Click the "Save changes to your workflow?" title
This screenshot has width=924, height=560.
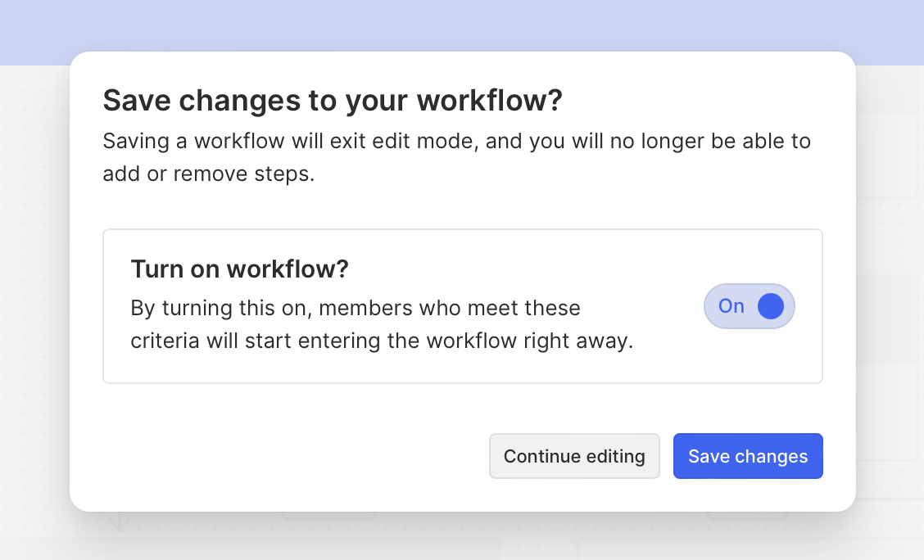click(x=332, y=101)
